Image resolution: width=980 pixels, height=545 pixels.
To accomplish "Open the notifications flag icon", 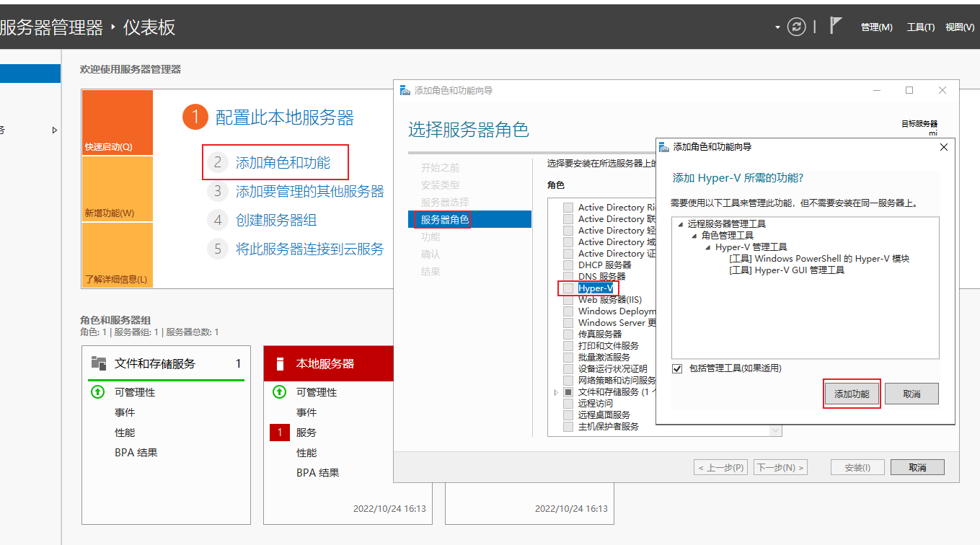I will 835,26.
